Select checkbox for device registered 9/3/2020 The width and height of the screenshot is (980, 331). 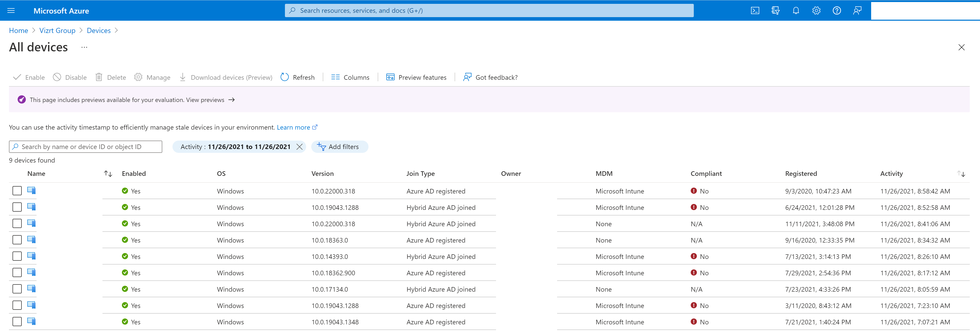17,191
